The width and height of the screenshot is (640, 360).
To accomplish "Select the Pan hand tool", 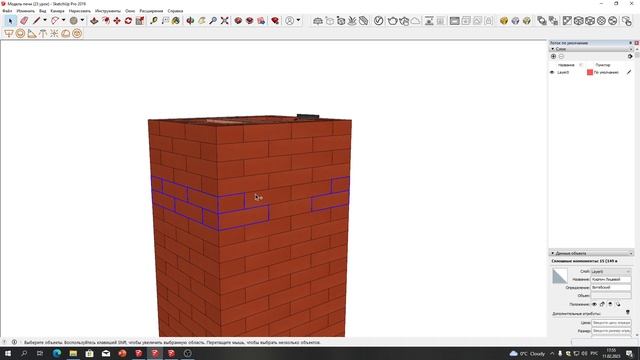I will click(202, 20).
